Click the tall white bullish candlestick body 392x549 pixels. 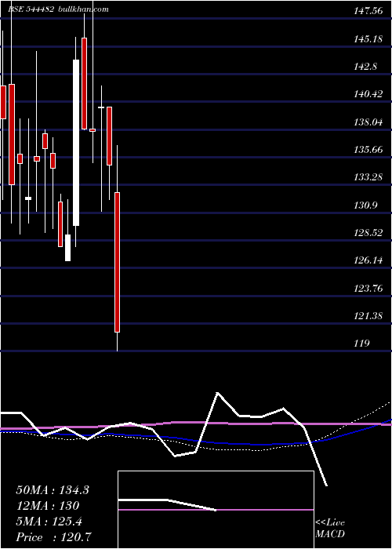pos(76,143)
